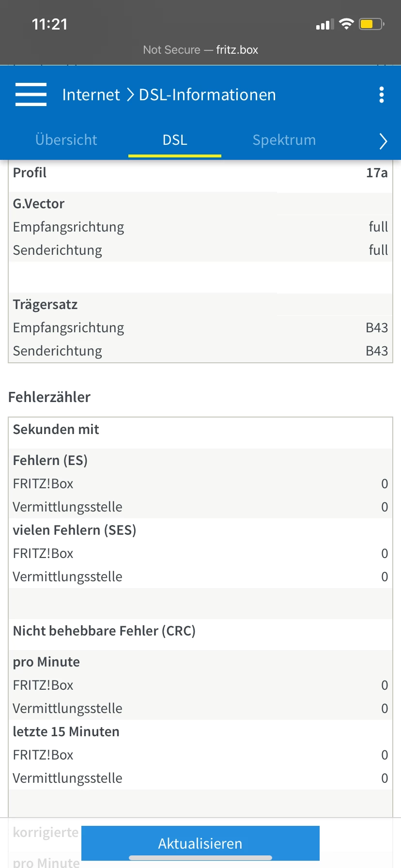
Task: Open the Spektrum tab
Action: pos(284,140)
